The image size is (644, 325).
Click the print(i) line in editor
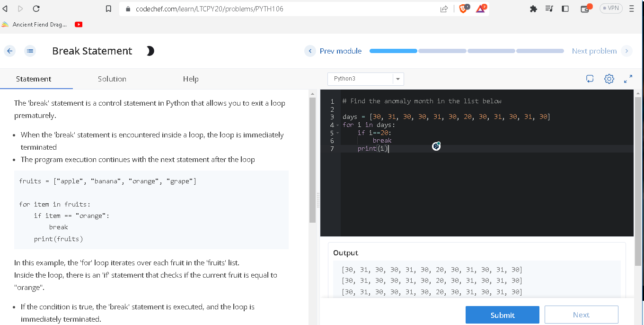(373, 149)
